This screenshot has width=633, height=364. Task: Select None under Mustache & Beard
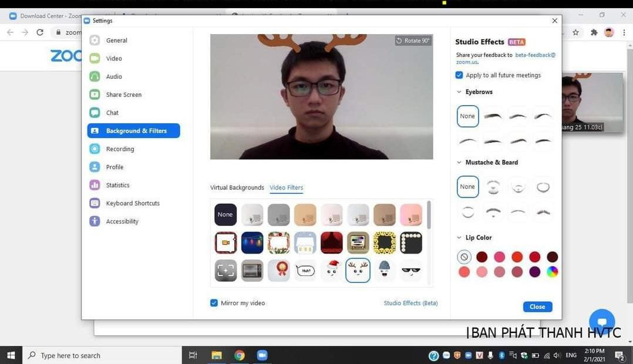coord(467,187)
